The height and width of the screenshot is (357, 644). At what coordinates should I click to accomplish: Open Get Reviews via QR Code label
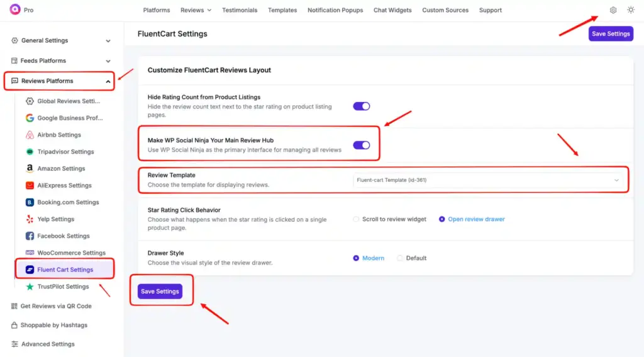pyautogui.click(x=56, y=306)
